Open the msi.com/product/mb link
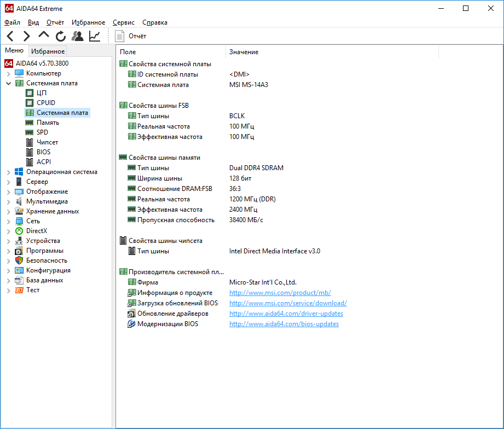The height and width of the screenshot is (429, 504). [280, 293]
